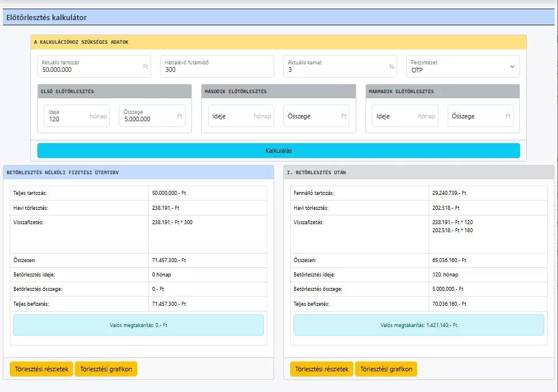Select Ideje field under Harmadik előtörlesztés

(405, 116)
